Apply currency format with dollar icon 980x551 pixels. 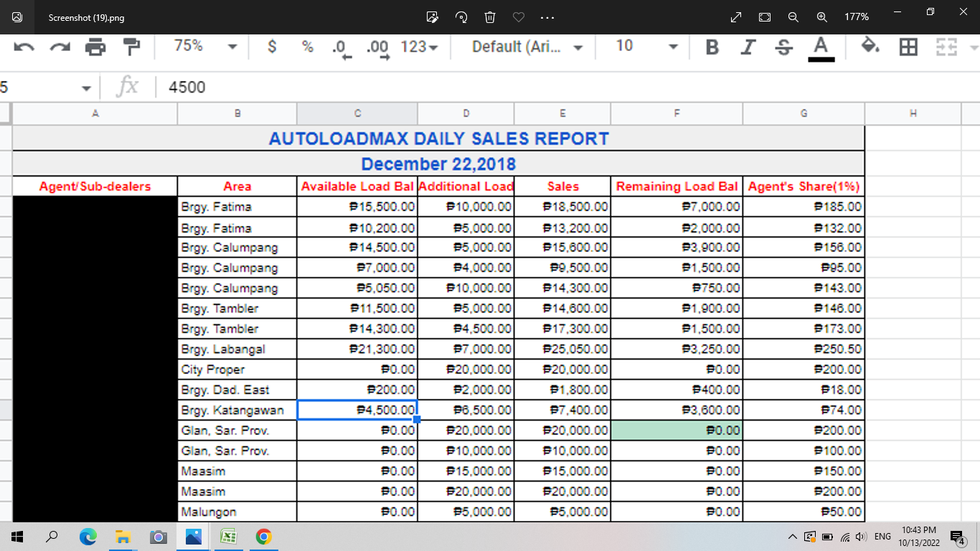click(272, 47)
